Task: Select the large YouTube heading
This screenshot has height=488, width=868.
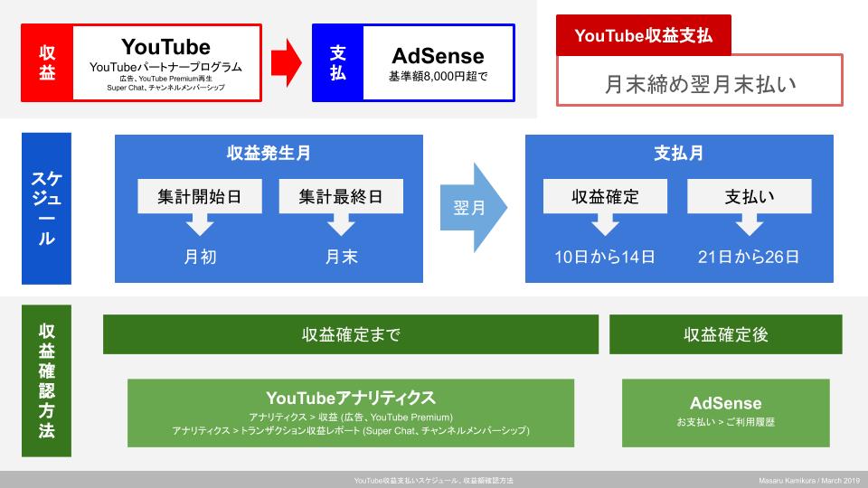Action: pos(165,47)
